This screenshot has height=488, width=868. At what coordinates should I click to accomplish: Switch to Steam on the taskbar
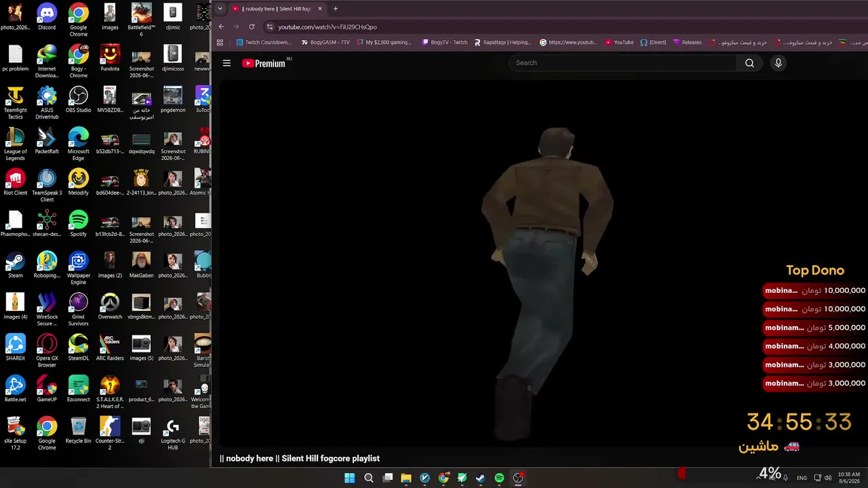pyautogui.click(x=481, y=478)
